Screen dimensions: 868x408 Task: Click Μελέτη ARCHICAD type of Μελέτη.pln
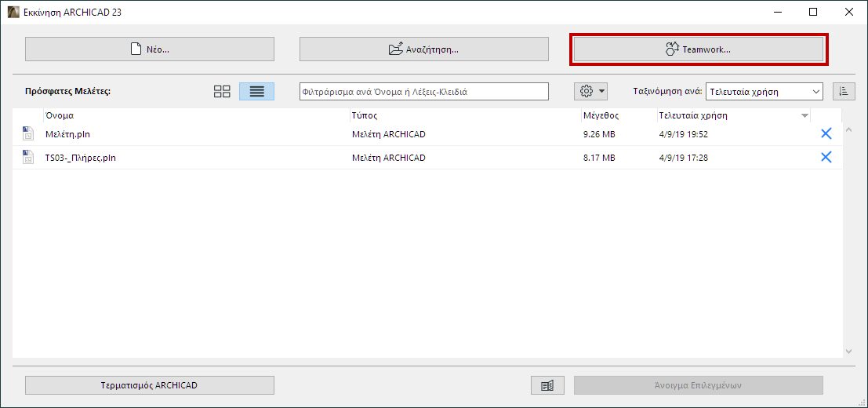389,134
